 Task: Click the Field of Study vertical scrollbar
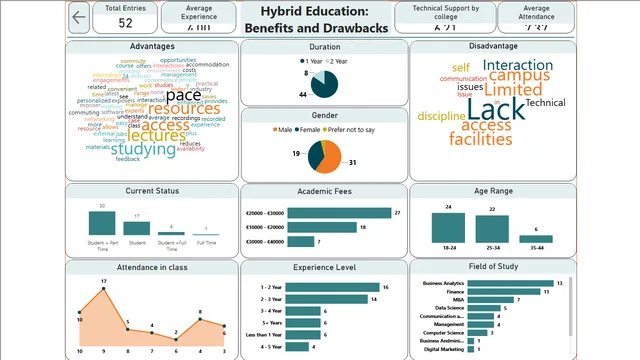pyautogui.click(x=570, y=306)
